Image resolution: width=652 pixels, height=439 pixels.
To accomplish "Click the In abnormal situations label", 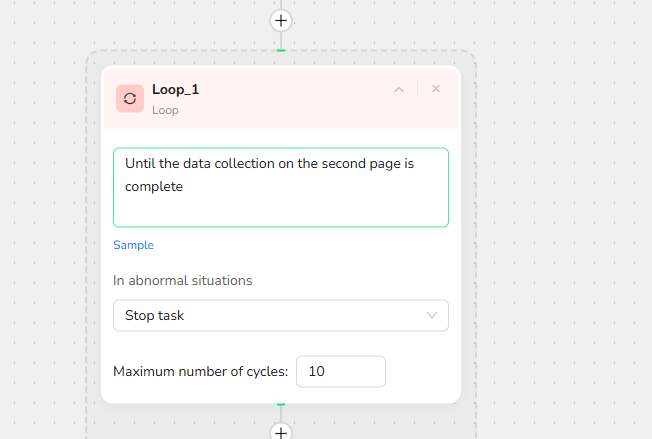I will pyautogui.click(x=182, y=280).
